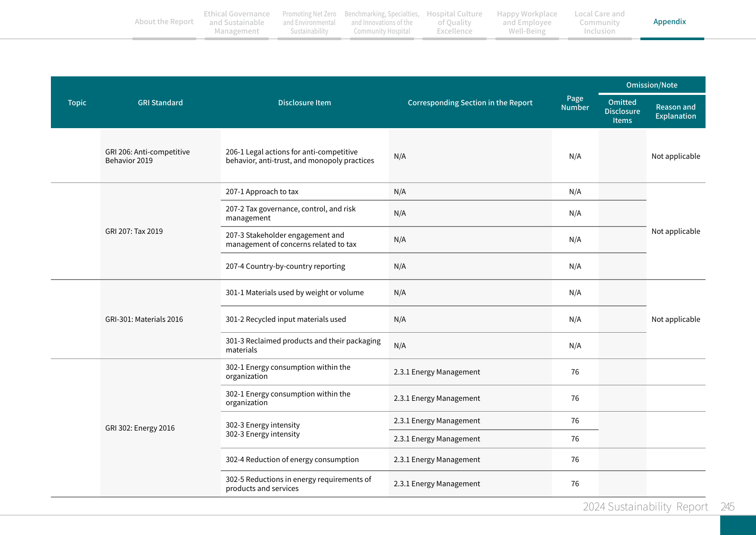Click 207-3 Stakeholder engagement disclosure item

pos(291,239)
